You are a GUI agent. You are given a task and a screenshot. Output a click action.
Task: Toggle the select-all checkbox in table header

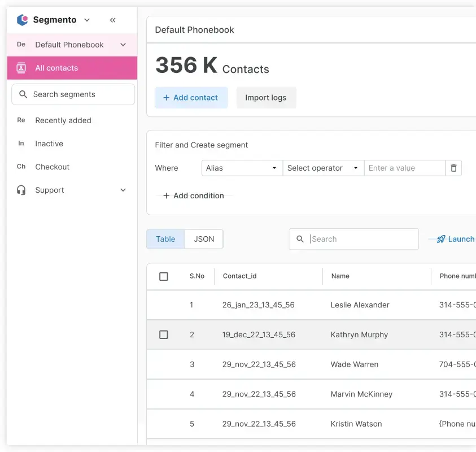(x=164, y=276)
